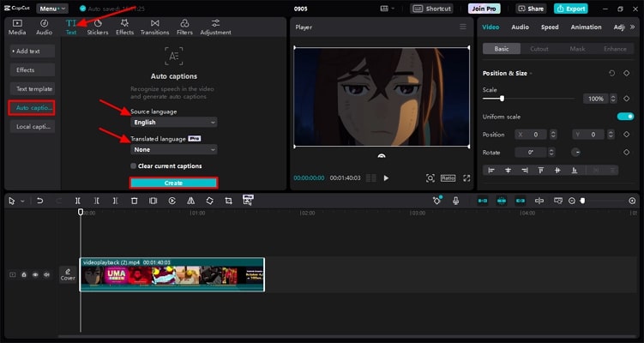
Task: Select the crop tool in timeline toolbar
Action: (x=229, y=201)
